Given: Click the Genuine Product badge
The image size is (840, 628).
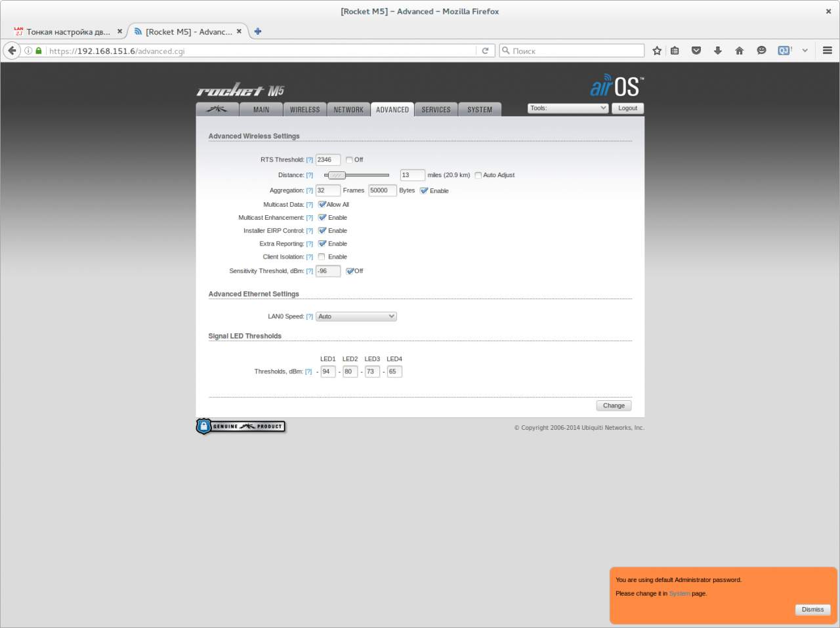Looking at the screenshot, I should (240, 427).
